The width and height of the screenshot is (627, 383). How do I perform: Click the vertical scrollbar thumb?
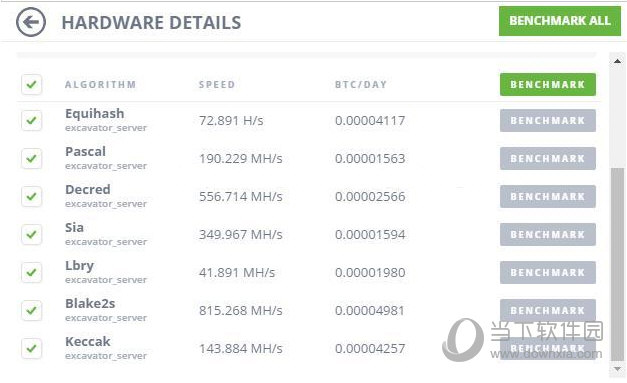click(617, 263)
